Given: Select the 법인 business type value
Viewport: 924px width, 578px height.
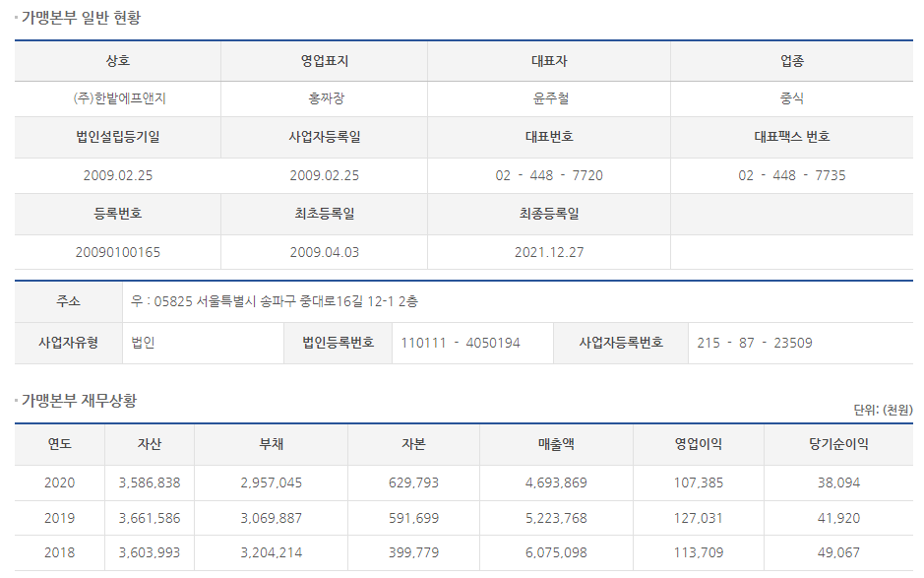Looking at the screenshot, I should [144, 343].
